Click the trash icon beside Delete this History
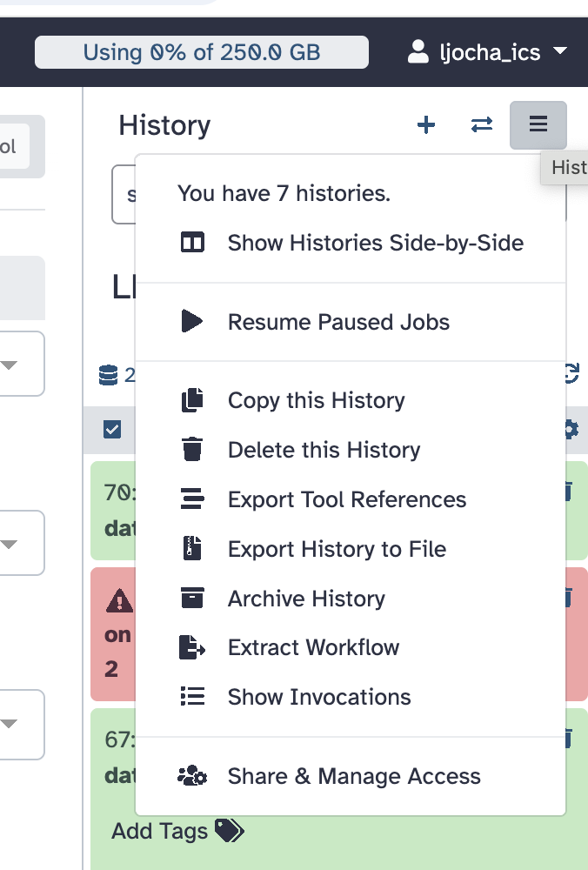The image size is (588, 870). (x=192, y=450)
